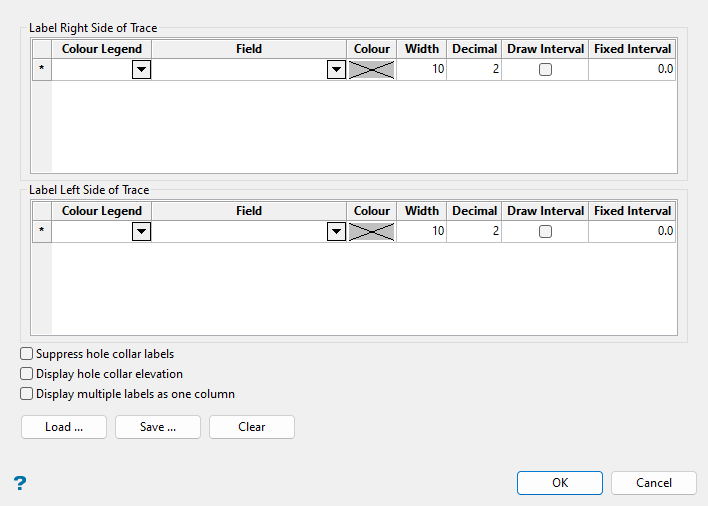Screen dimensions: 708x506
Task: Select Decimal cell in Left Side row
Action: [475, 232]
